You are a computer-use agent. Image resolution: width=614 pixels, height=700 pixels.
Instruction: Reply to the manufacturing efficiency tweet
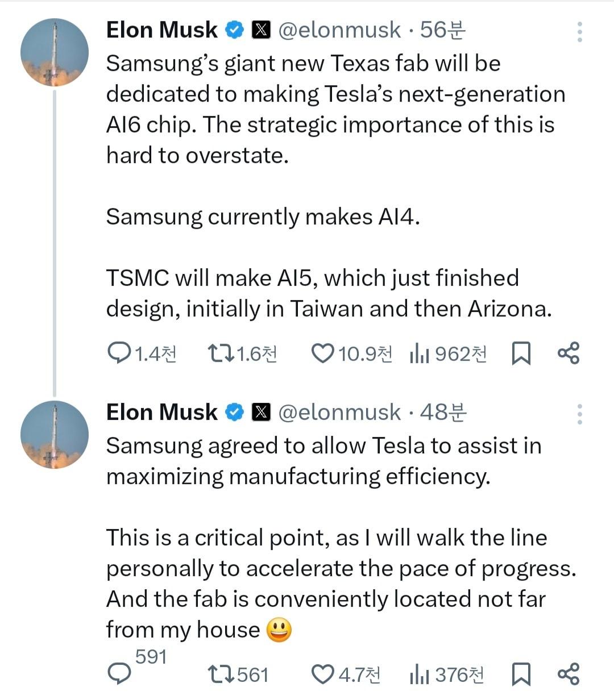(119, 674)
